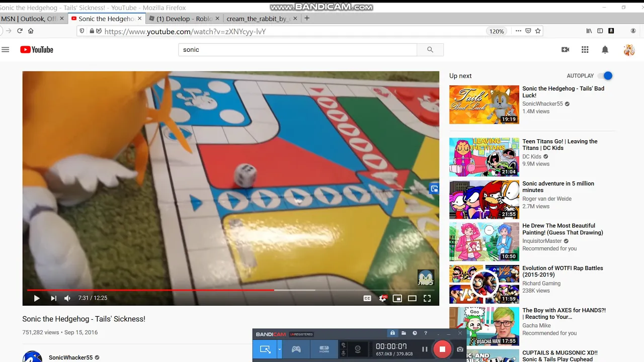Open the Teen Titans Go! video title
Image resolution: width=644 pixels, height=362 pixels.
(x=560, y=145)
